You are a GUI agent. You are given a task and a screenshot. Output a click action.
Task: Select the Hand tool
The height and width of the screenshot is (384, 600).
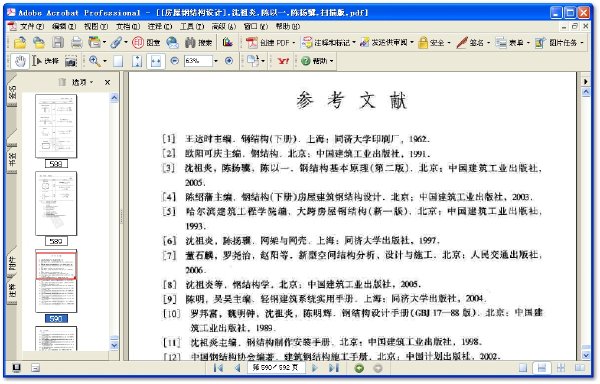20,61
